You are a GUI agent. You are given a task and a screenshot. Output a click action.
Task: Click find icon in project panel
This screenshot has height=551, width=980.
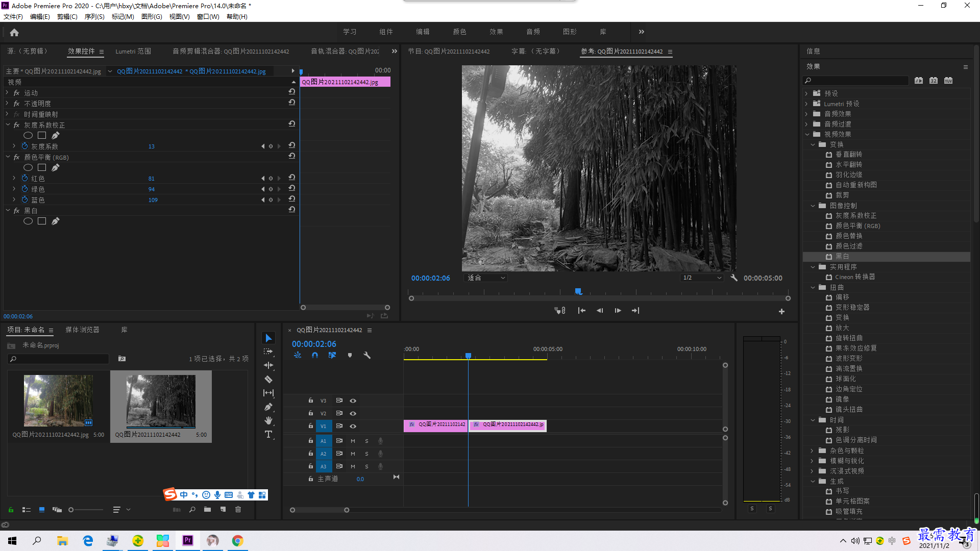(x=192, y=509)
